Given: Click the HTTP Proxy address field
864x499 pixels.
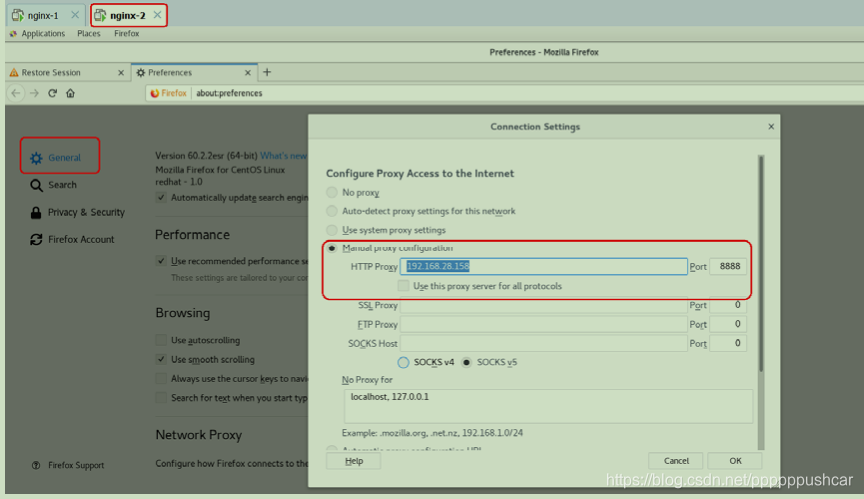Looking at the screenshot, I should 544,267.
